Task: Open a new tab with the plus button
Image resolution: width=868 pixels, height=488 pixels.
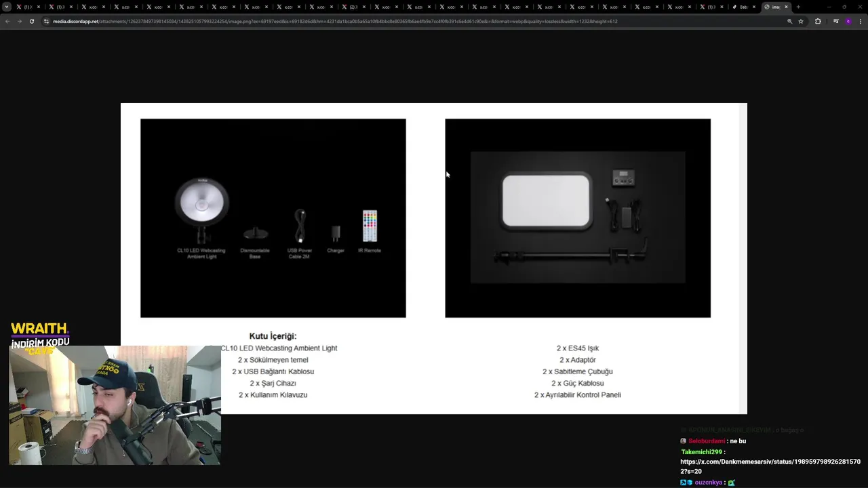Action: pyautogui.click(x=798, y=7)
